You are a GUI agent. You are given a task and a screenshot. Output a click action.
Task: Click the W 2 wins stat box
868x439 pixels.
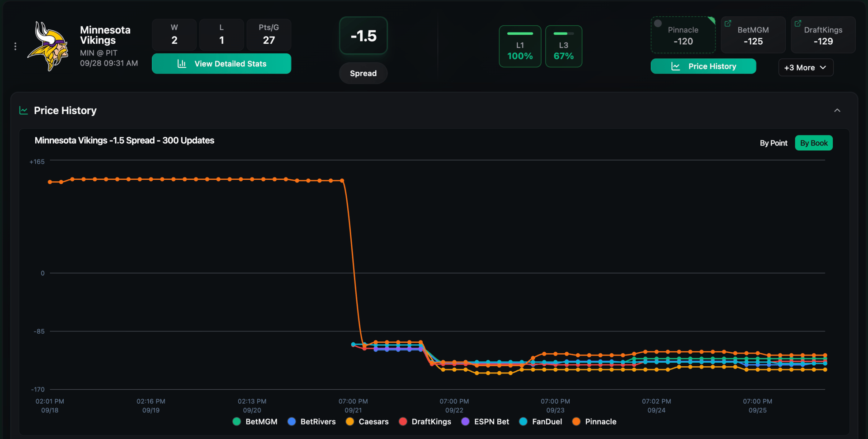point(175,34)
